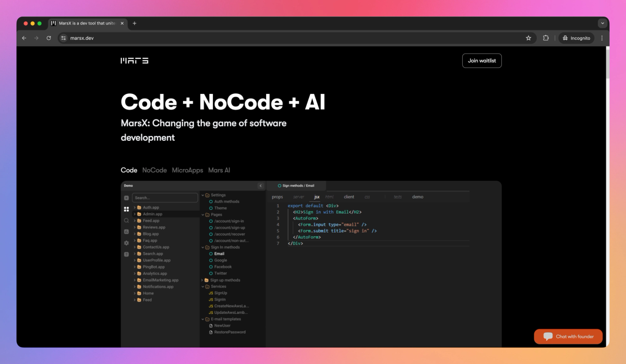Click the apps grid icon in demo sidebar

(126, 209)
